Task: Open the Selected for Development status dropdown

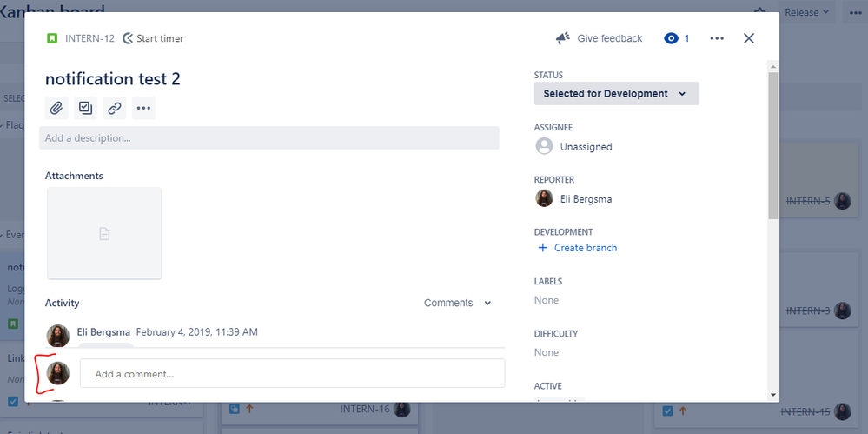Action: coord(617,94)
